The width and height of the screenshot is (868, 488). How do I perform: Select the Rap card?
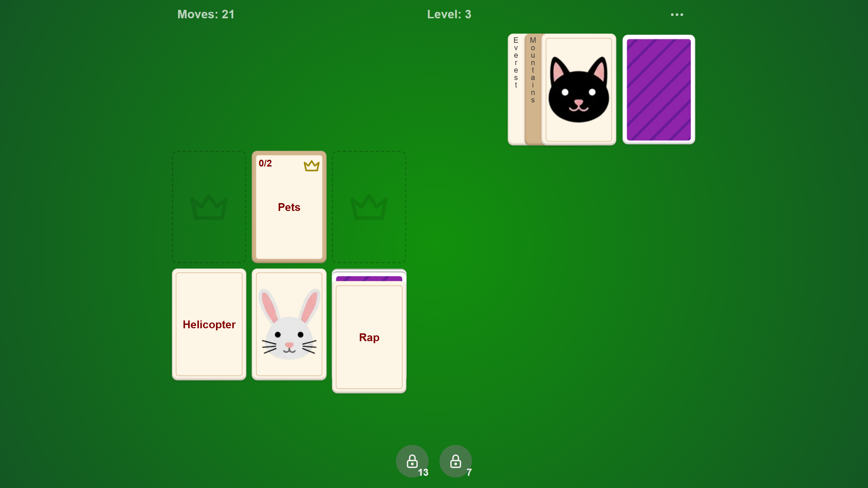(369, 337)
